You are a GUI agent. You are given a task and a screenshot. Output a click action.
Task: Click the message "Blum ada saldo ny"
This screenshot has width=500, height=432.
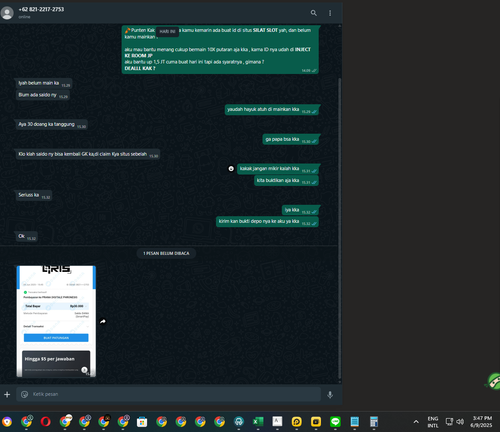point(42,95)
